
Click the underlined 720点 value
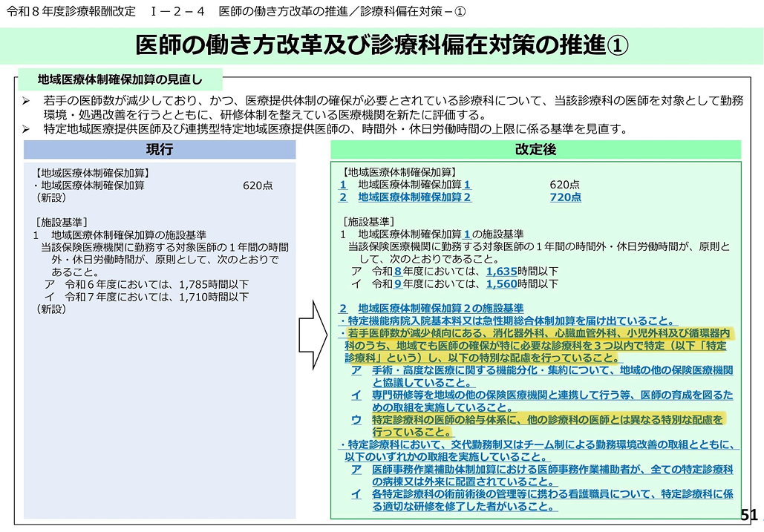pyautogui.click(x=565, y=197)
